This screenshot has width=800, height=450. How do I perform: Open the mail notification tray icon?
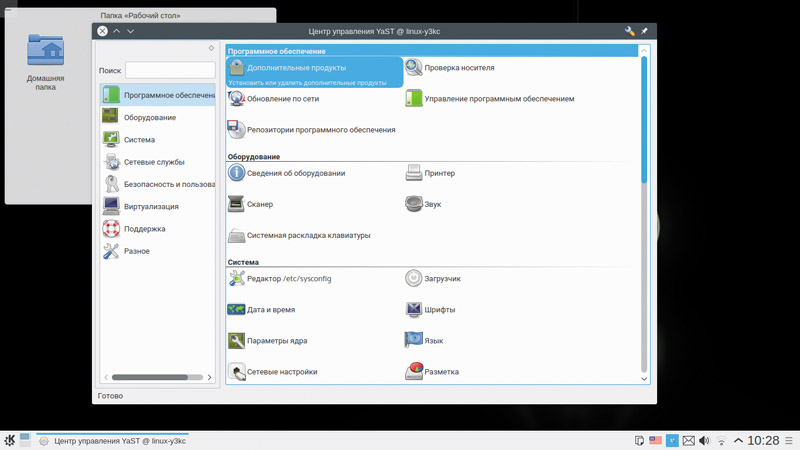[688, 440]
